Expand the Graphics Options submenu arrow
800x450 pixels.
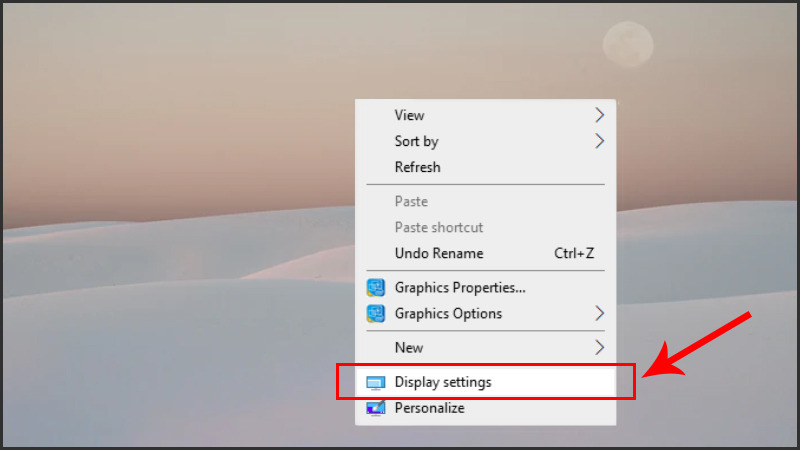(x=600, y=313)
